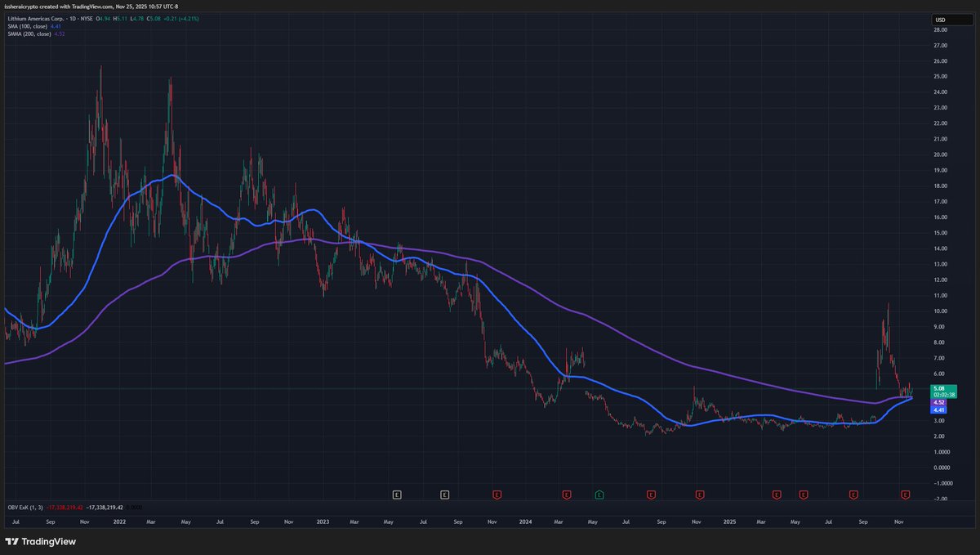This screenshot has height=555, width=980.
Task: Open the red earnings marker before Sep 2024
Action: tap(651, 495)
